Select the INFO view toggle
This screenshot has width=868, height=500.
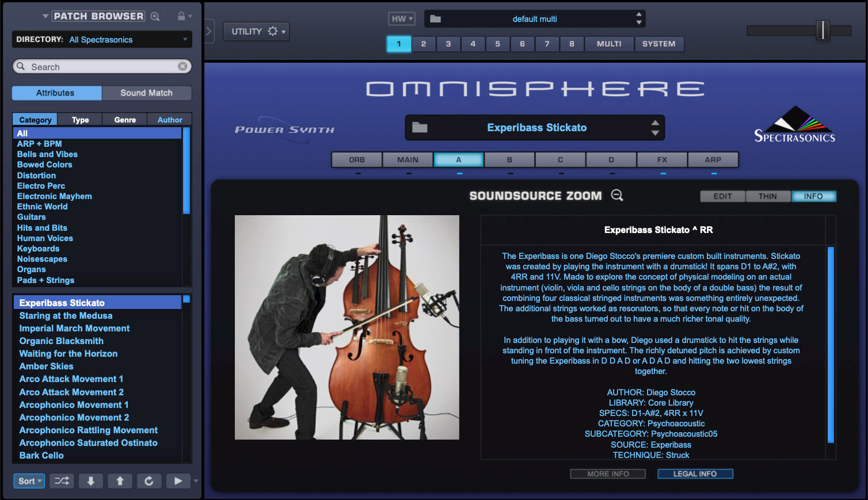(813, 196)
